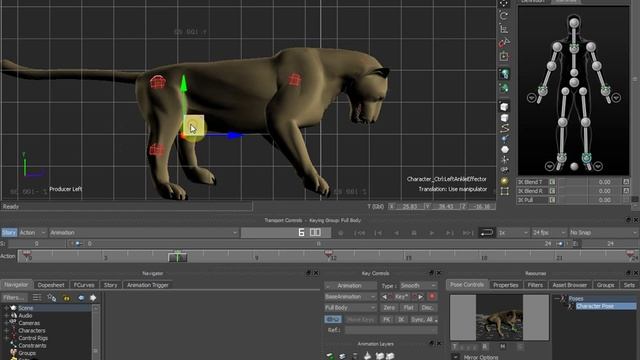Click the list view icon in Navigator toolbar
Image resolution: width=640 pixels, height=360 pixels.
[x=37, y=298]
